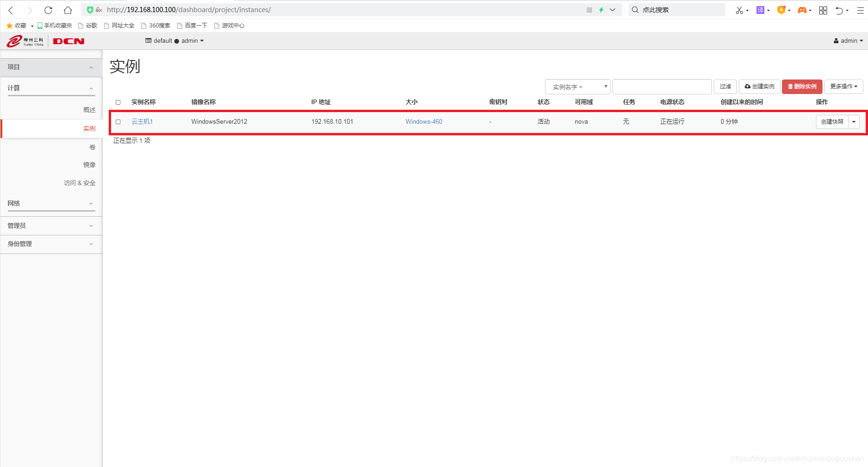This screenshot has width=868, height=467.
Task: Open the 游戏中心 bookmark
Action: pyautogui.click(x=229, y=26)
